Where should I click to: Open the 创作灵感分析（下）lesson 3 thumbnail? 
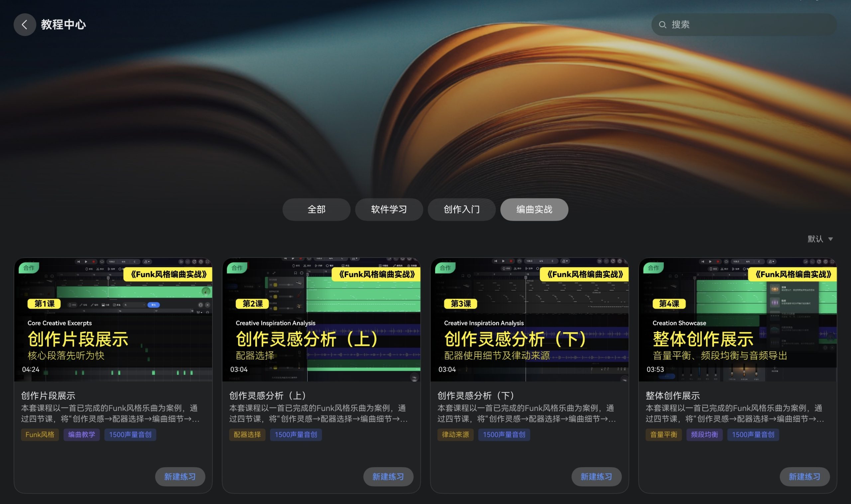coord(530,319)
